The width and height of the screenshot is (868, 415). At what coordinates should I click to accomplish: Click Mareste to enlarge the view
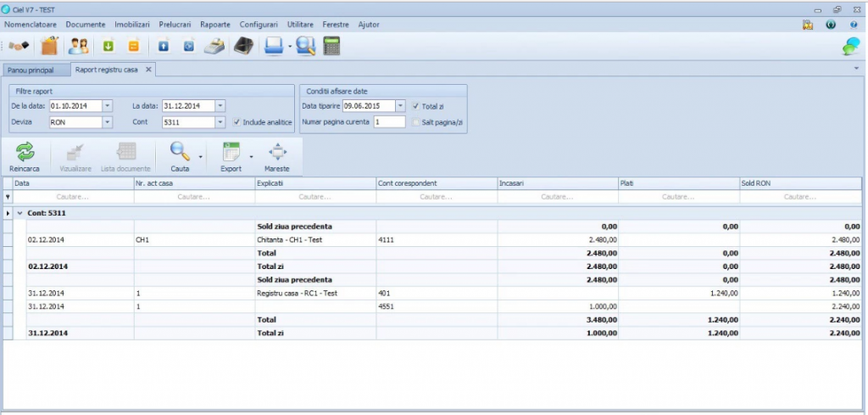click(277, 157)
